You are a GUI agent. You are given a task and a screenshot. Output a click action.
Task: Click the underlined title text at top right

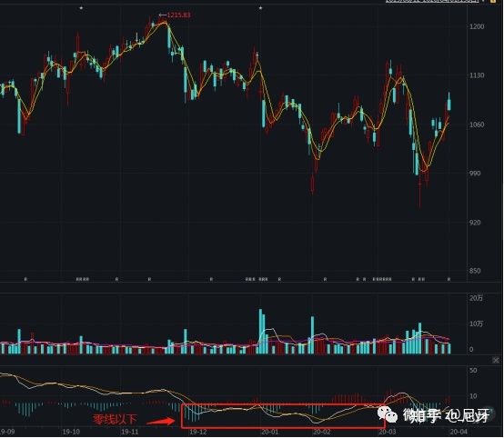tap(432, 1)
